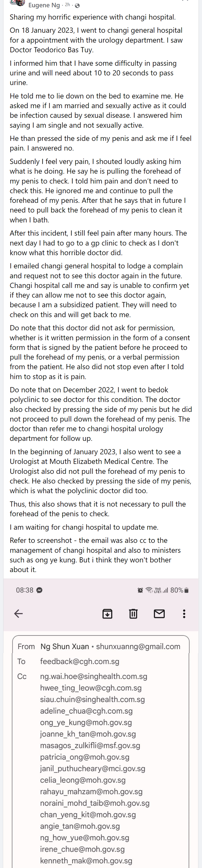The image size is (202, 868).
Task: Click masagos_zulkifli@msf.gov.sg address
Action: coord(90,745)
